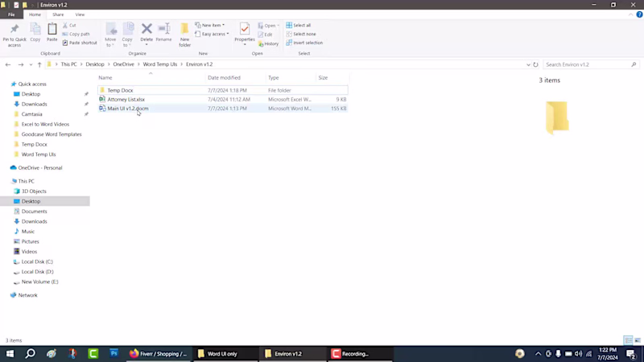Open the Windows Start menu
Image resolution: width=644 pixels, height=362 pixels.
[10, 353]
